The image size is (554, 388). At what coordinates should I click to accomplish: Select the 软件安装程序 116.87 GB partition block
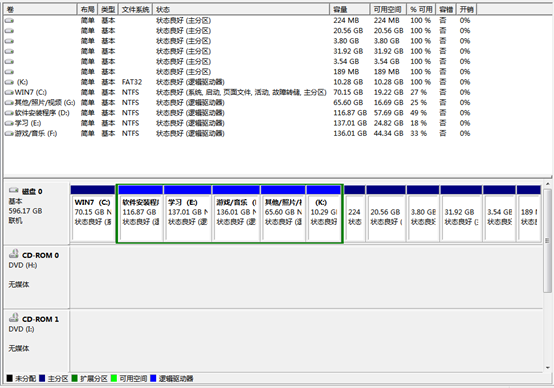click(x=141, y=214)
